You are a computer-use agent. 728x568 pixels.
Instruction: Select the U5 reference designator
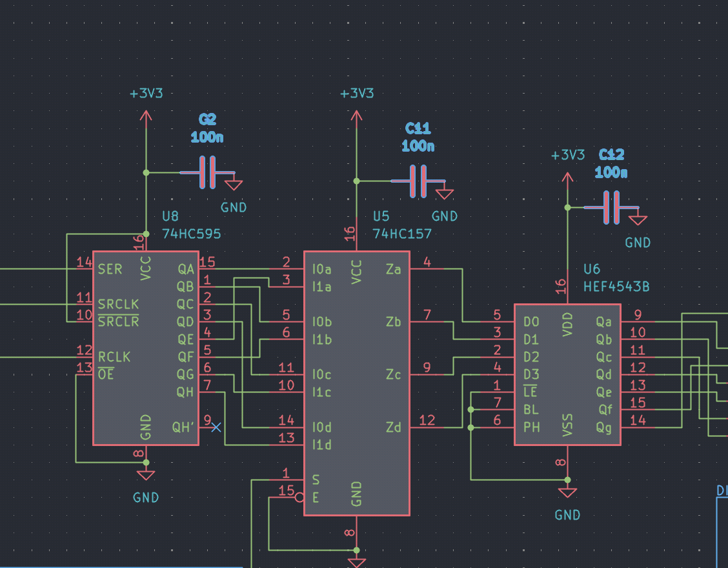coord(381,216)
